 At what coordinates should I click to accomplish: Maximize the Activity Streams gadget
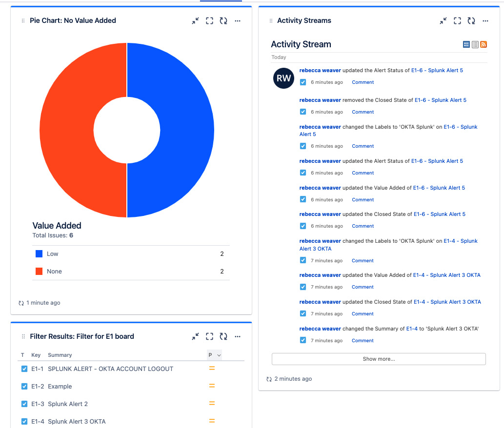(457, 21)
